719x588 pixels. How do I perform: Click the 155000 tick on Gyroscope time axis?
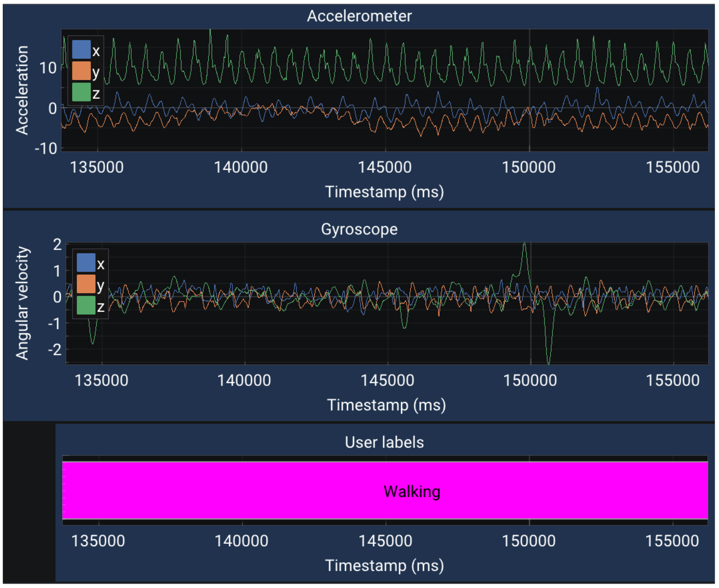[x=673, y=381]
